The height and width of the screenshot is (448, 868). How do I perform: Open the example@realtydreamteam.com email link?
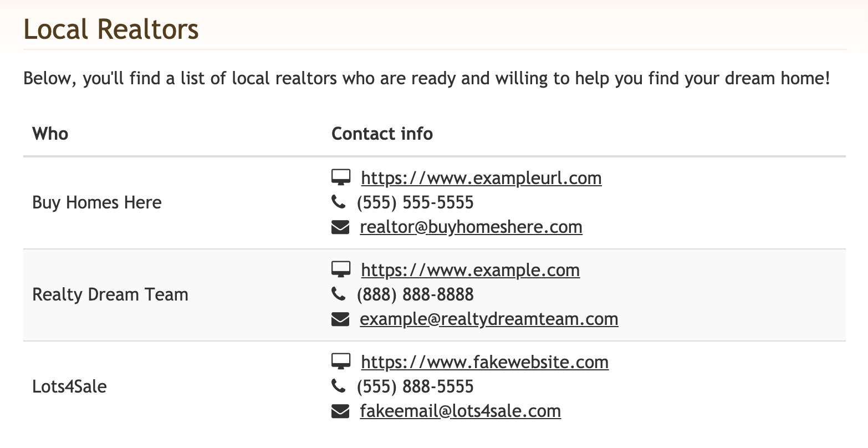[489, 319]
